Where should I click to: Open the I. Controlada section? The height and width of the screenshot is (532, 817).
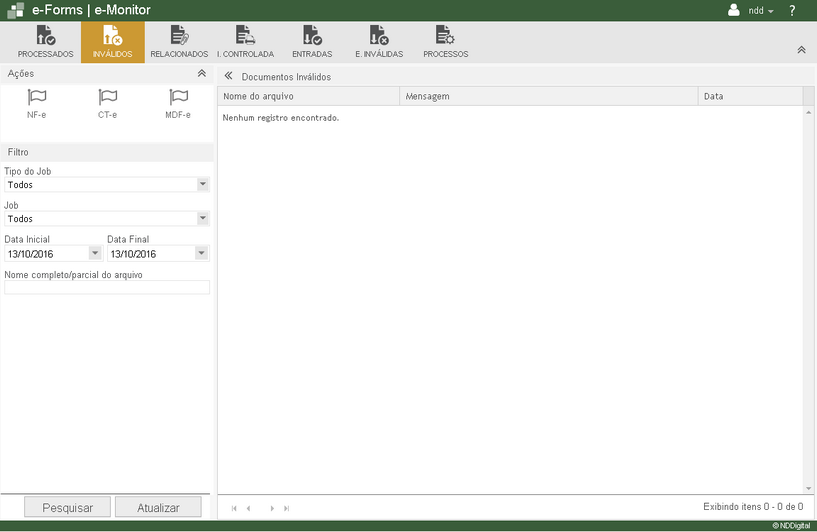(x=245, y=42)
